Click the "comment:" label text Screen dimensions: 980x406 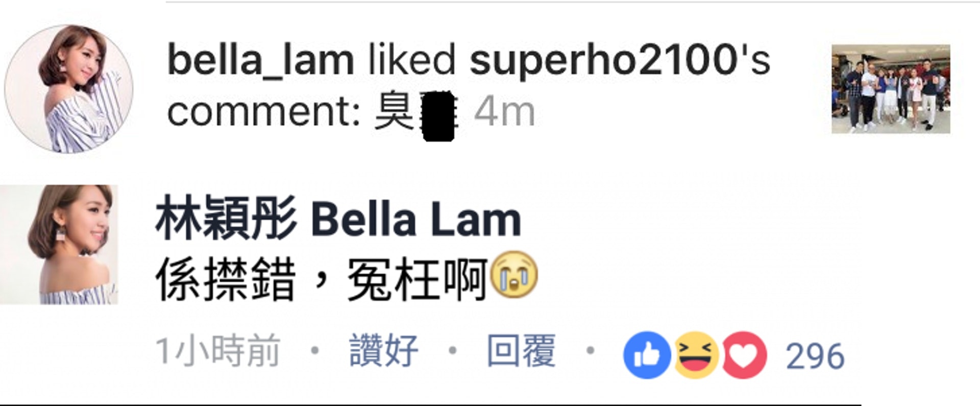point(264,111)
